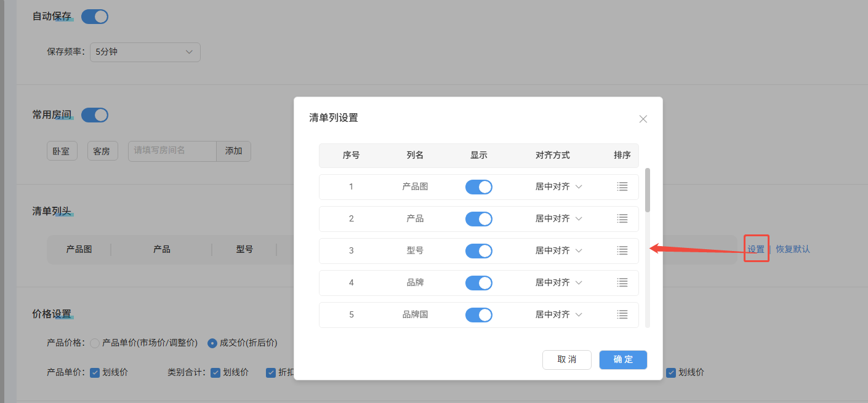The width and height of the screenshot is (868, 403).
Task: Open alignment dropdown for 型号 row
Action: (x=558, y=250)
